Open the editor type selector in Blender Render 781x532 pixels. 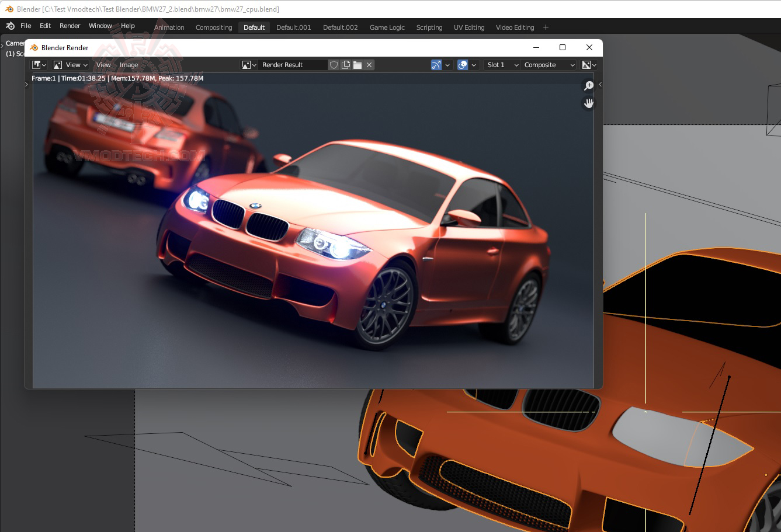point(39,65)
